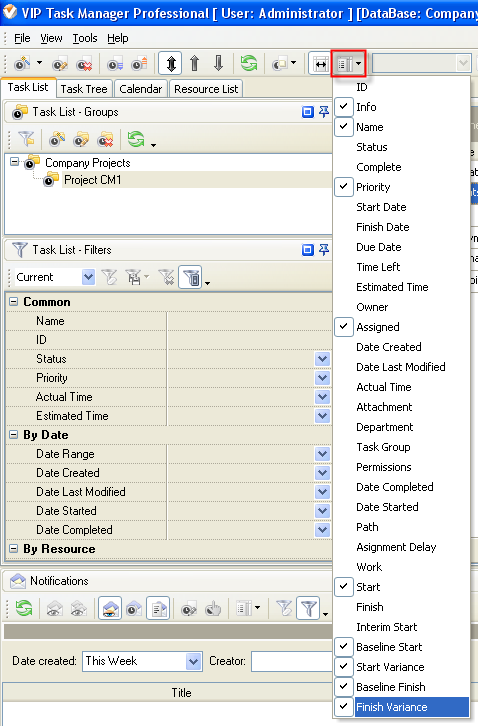478x726 pixels.
Task: Switch to the Task Tree tab
Action: 84,88
